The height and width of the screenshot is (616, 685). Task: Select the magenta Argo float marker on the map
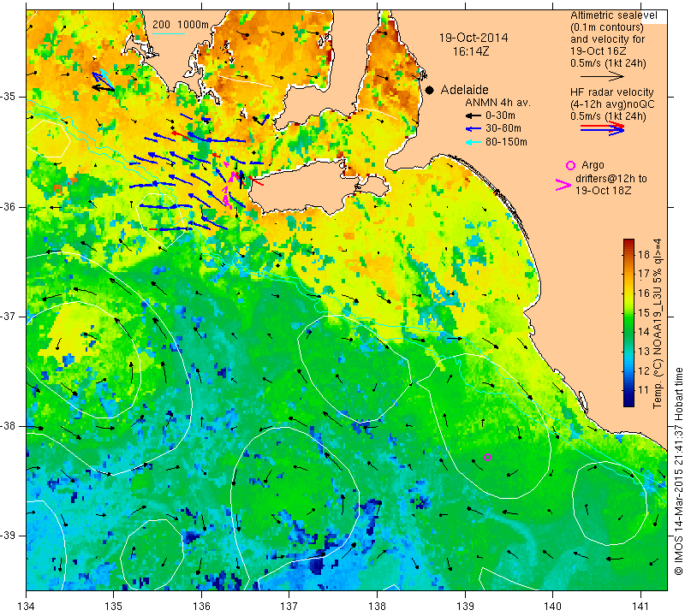coord(488,458)
